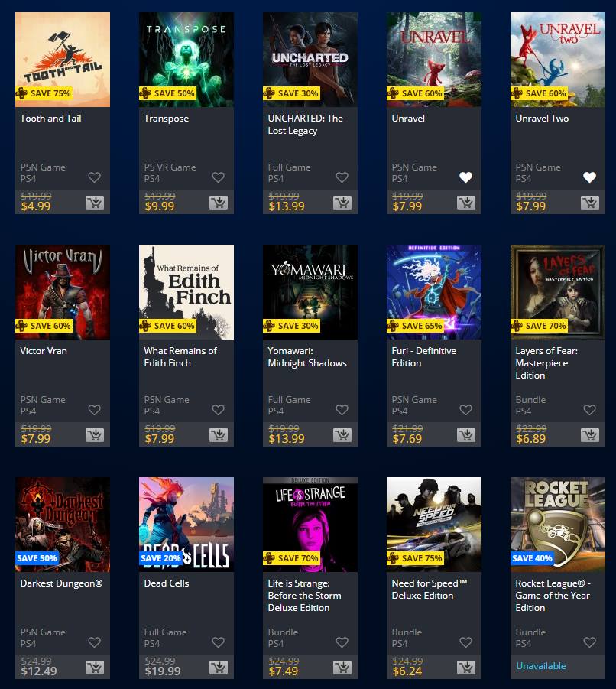Add Tooth and Tail to cart
Image resolution: width=616 pixels, height=689 pixels.
click(x=95, y=203)
